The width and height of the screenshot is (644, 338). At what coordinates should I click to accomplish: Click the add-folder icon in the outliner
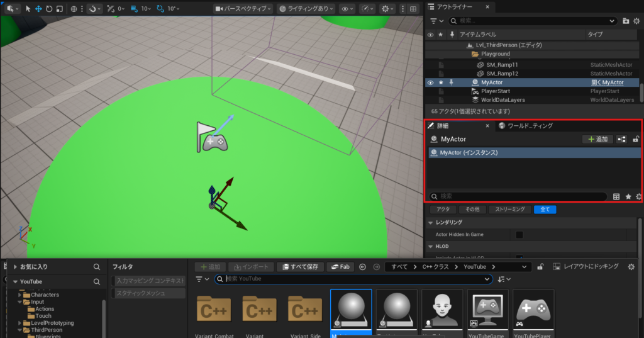tap(625, 21)
